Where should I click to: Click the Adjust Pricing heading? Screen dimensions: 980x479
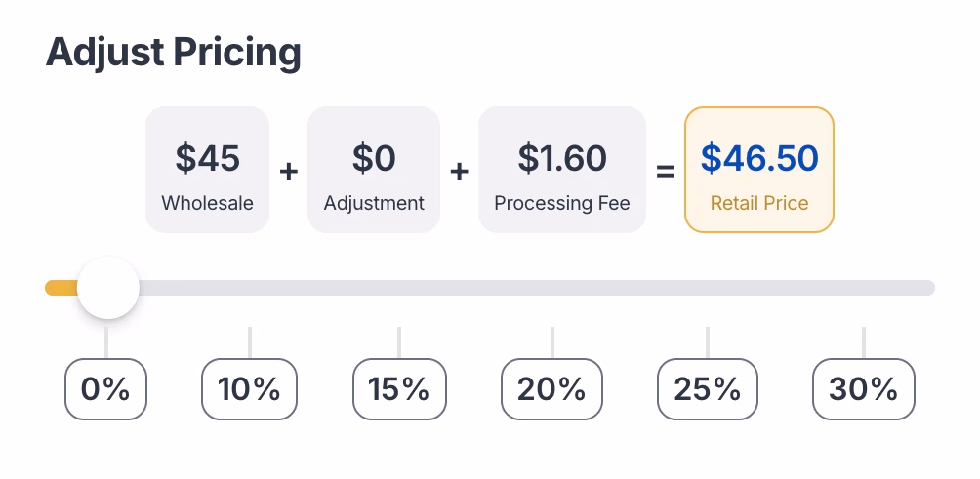click(x=174, y=53)
